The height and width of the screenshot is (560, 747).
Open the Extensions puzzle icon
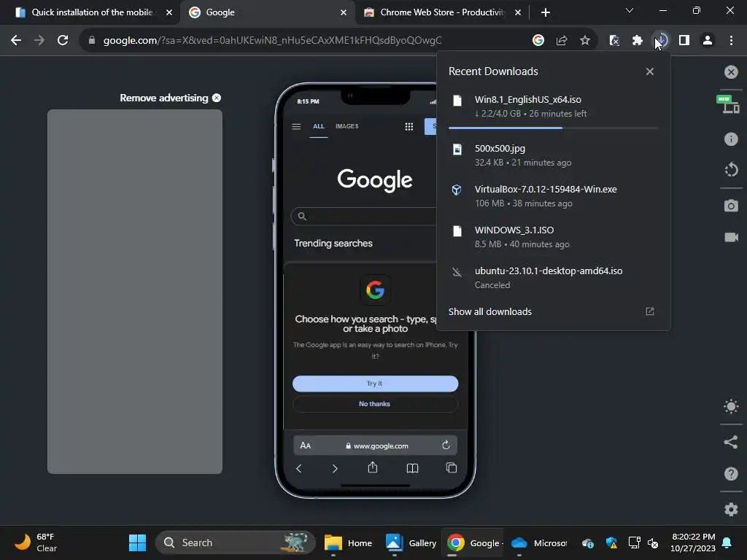[638, 41]
